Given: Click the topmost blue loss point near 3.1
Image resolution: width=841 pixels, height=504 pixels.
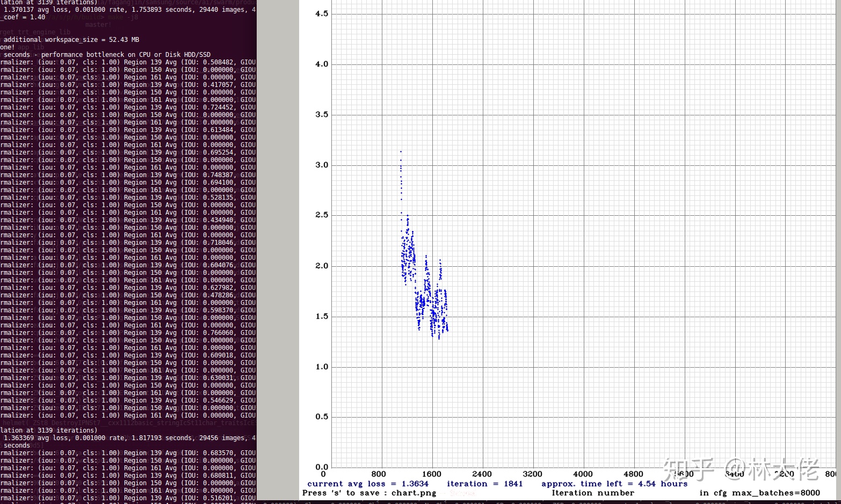Looking at the screenshot, I should pyautogui.click(x=401, y=152).
